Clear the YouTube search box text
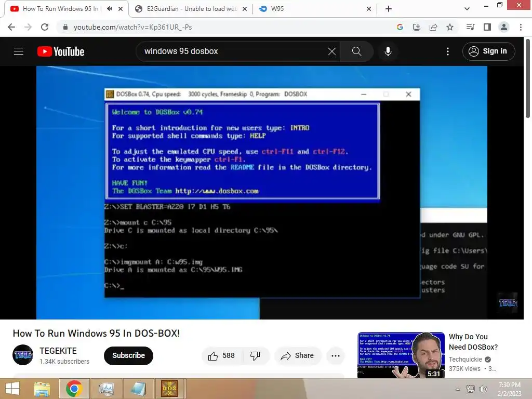This screenshot has height=399, width=532. 332,51
